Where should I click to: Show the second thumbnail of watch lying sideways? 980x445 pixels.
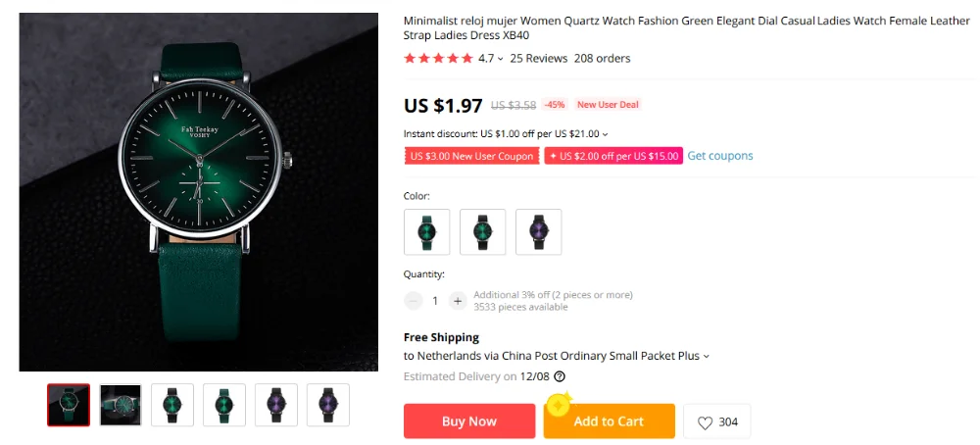click(121, 405)
